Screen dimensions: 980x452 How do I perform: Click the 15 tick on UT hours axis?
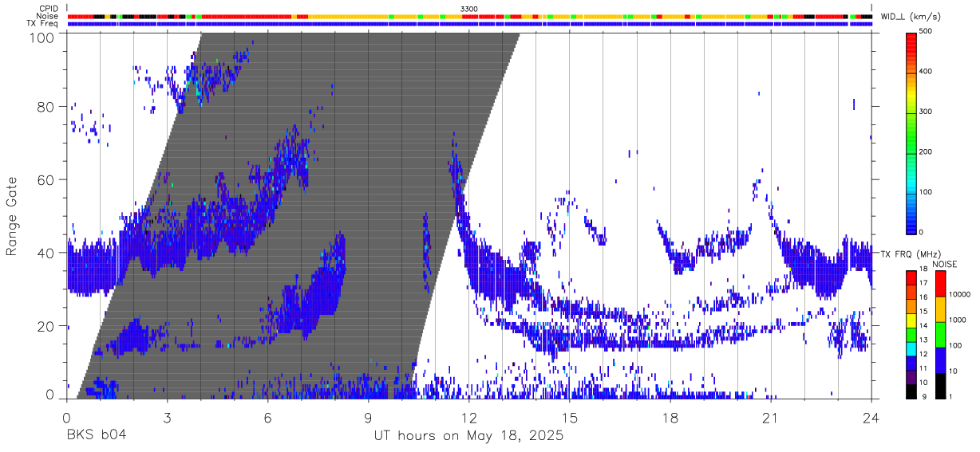pos(569,417)
